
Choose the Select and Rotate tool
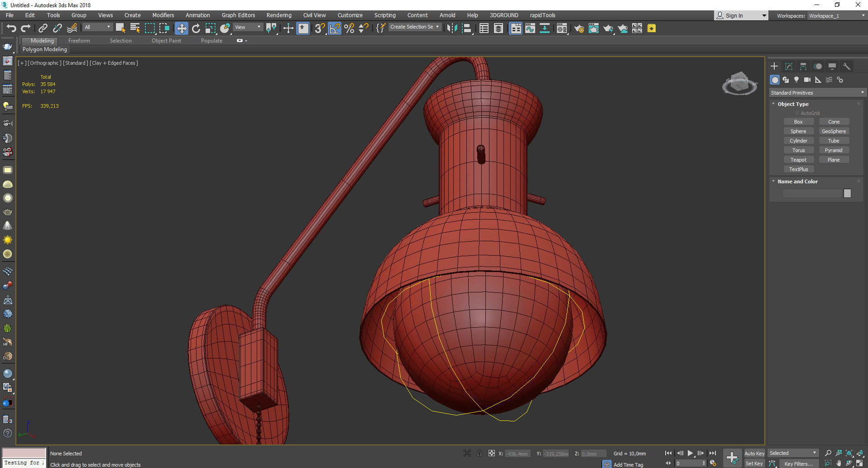point(196,29)
